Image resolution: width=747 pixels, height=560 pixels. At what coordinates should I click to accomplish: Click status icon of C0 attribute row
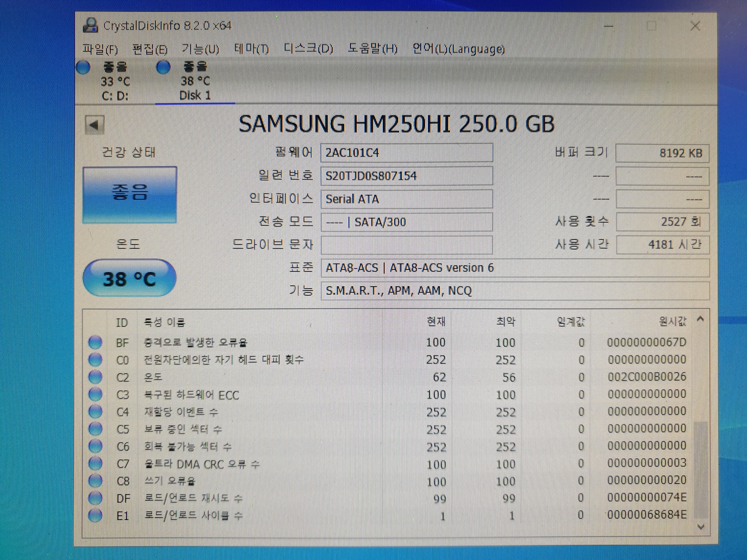tap(95, 359)
